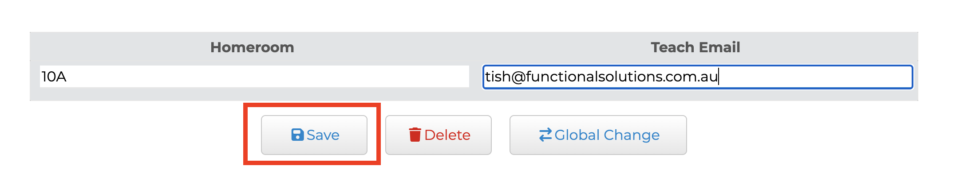The width and height of the screenshot is (980, 170).
Task: Click the red trash can icon
Action: (415, 135)
